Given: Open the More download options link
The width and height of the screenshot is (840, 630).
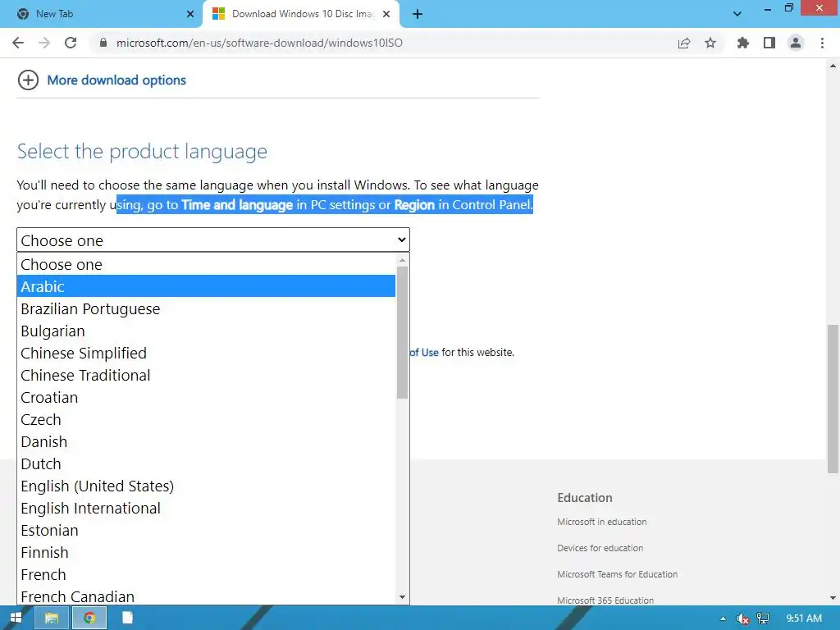Looking at the screenshot, I should (116, 80).
